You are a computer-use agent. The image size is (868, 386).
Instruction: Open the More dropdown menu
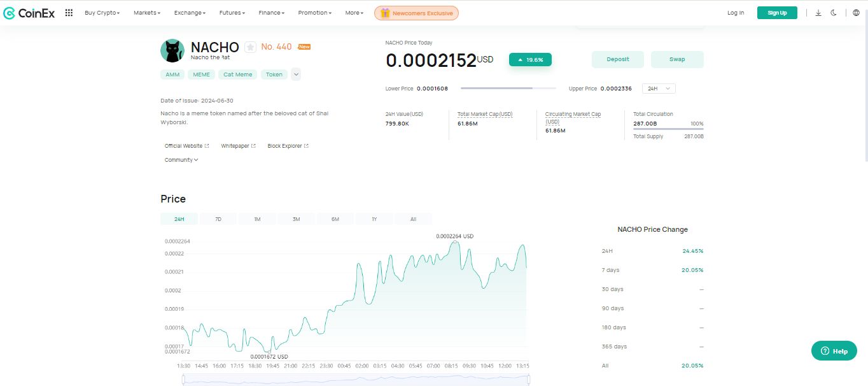click(x=354, y=13)
